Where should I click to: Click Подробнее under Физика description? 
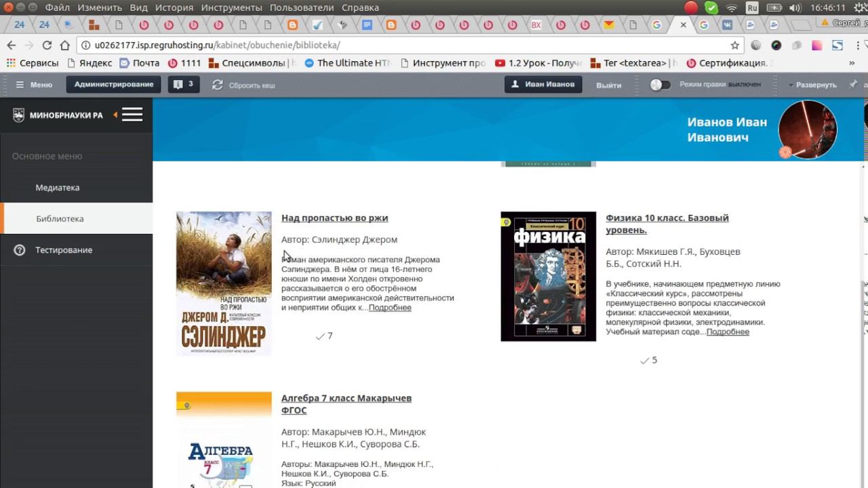(x=728, y=332)
